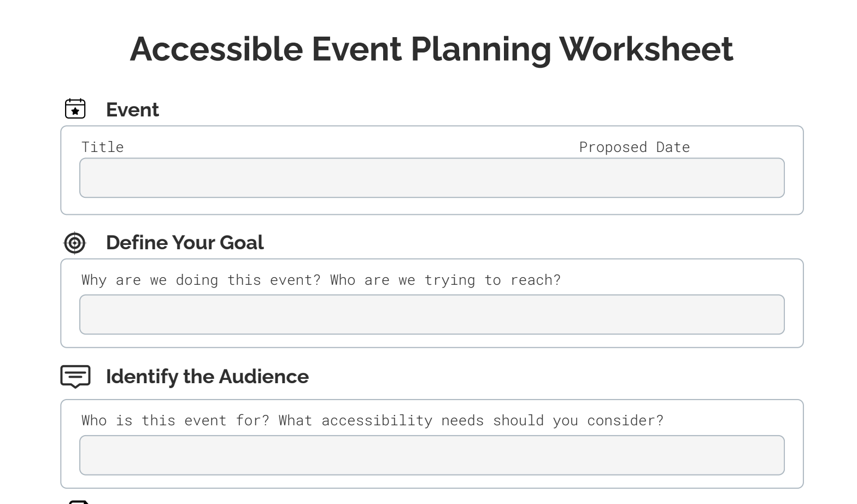This screenshot has width=857, height=504.
Task: Focus the Define Your Goal answer field
Action: pos(432,314)
